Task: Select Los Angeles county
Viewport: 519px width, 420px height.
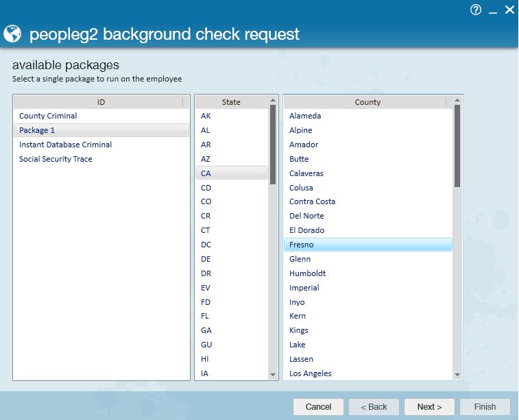Action: coord(367,373)
